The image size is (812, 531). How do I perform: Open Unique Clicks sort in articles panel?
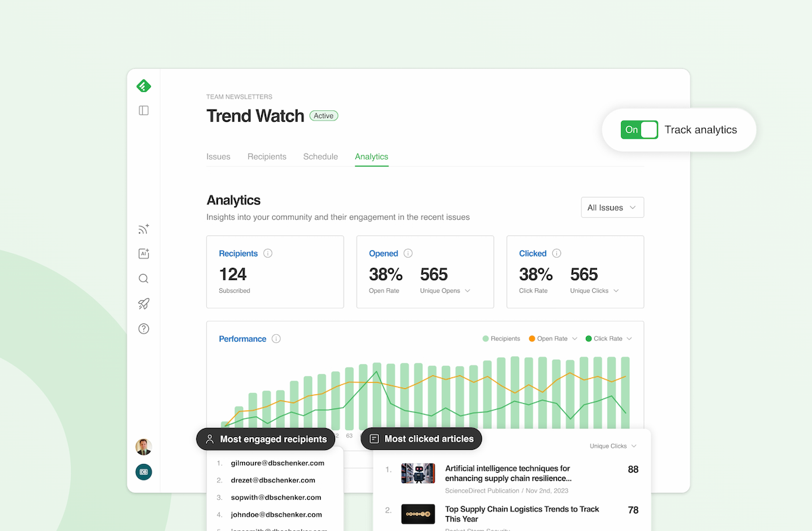click(613, 446)
